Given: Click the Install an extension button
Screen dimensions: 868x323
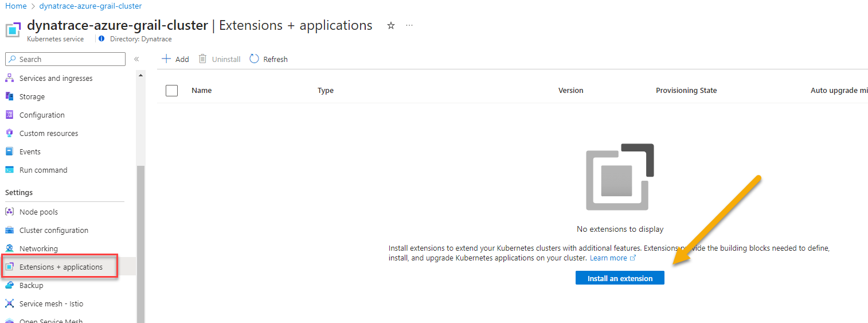Looking at the screenshot, I should (620, 278).
